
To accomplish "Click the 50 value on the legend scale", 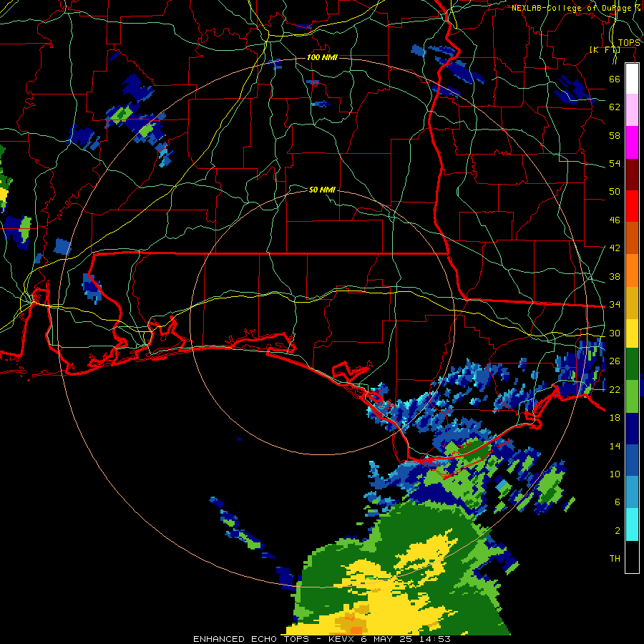I will pyautogui.click(x=615, y=192).
